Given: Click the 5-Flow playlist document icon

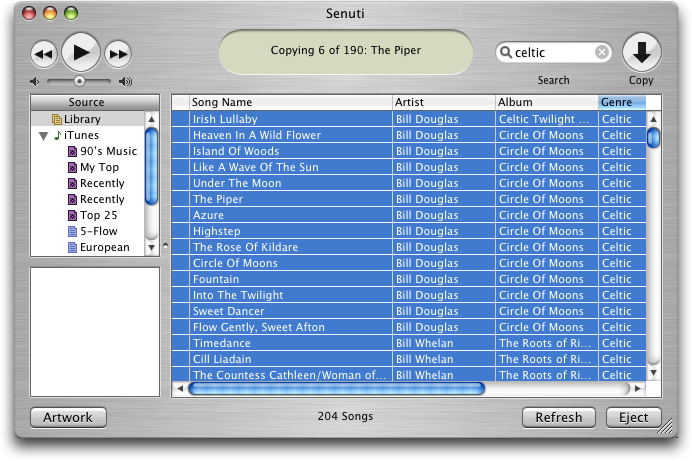Looking at the screenshot, I should pyautogui.click(x=72, y=232).
